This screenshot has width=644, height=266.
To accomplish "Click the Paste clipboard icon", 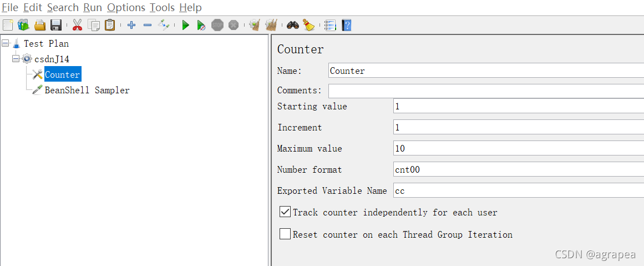I will coord(110,26).
